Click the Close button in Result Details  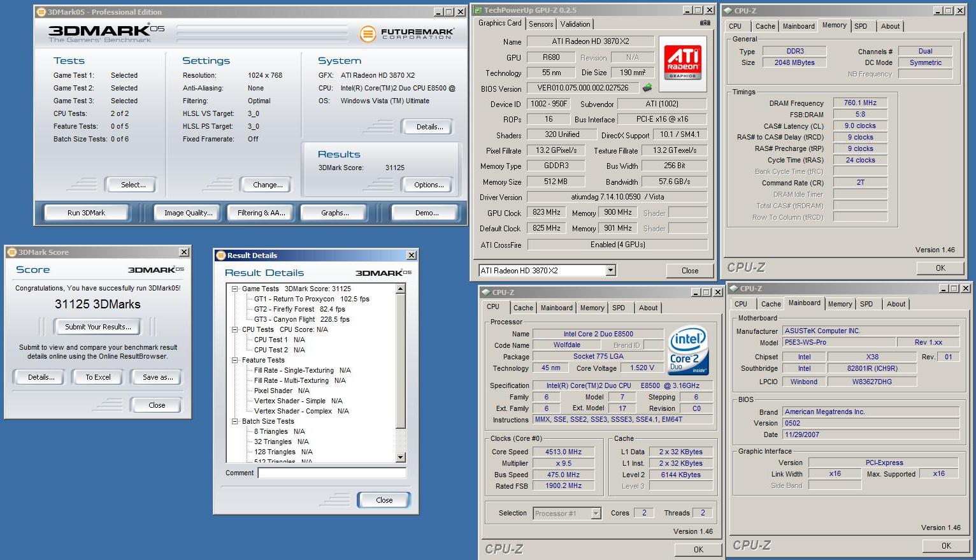pyautogui.click(x=384, y=500)
